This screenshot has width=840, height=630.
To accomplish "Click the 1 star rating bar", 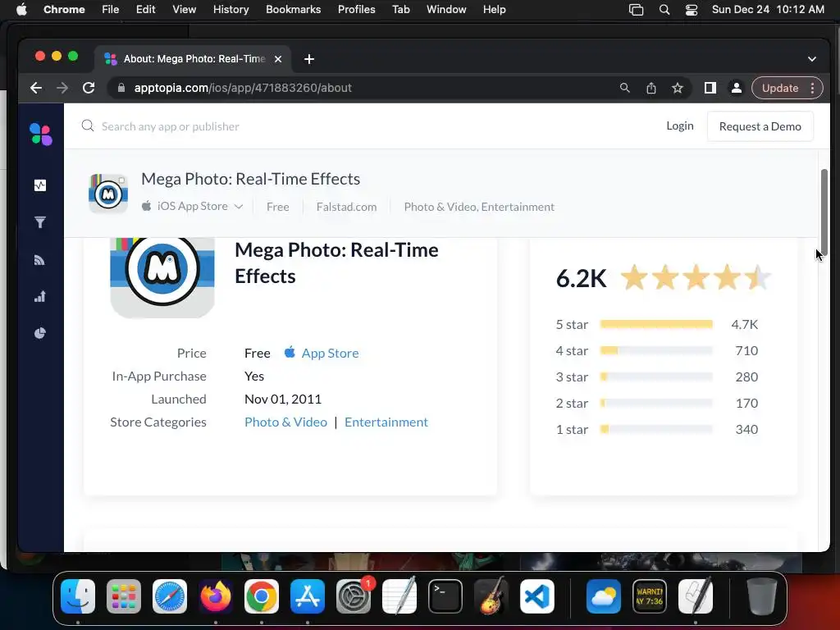I will coord(656,429).
